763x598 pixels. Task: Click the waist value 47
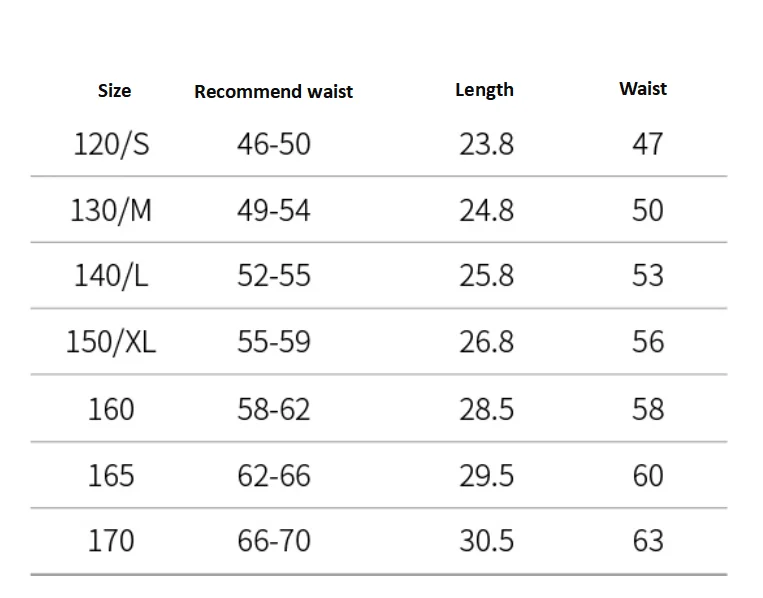tap(648, 144)
